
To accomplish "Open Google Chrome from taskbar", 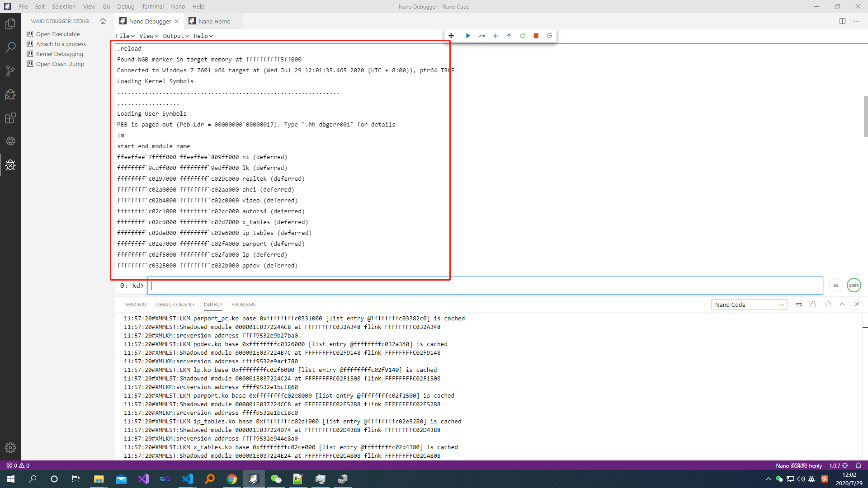I will tap(231, 479).
